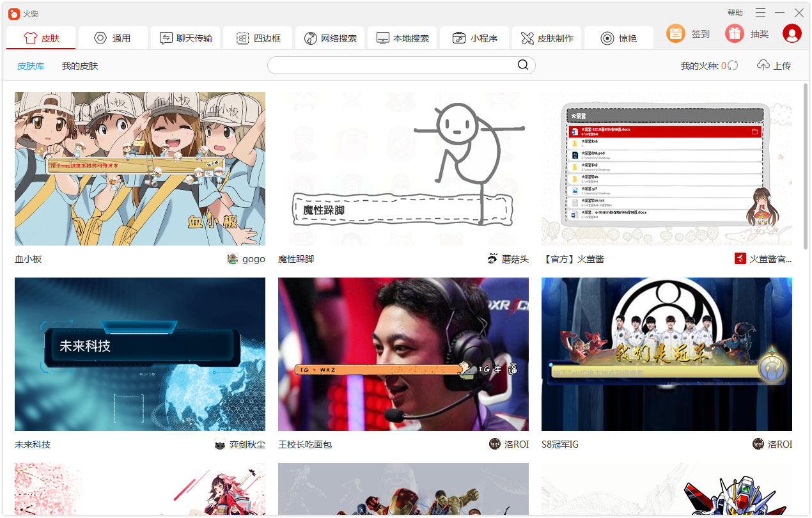Select the 魔性跺脚 skin thumbnail

(403, 169)
